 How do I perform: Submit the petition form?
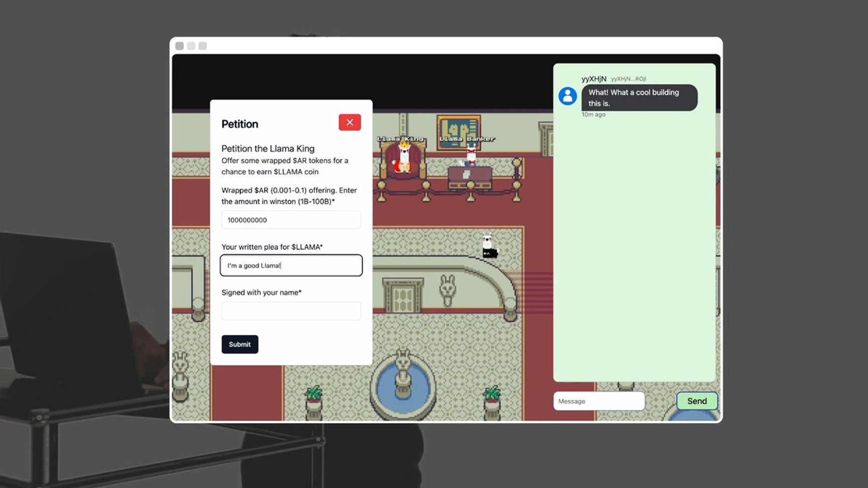click(240, 345)
